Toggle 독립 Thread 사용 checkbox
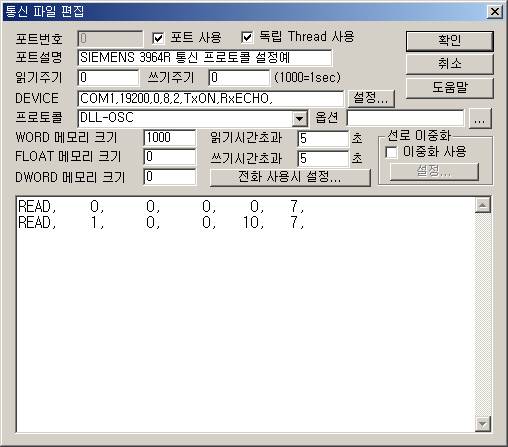This screenshot has width=508, height=447. tap(247, 37)
